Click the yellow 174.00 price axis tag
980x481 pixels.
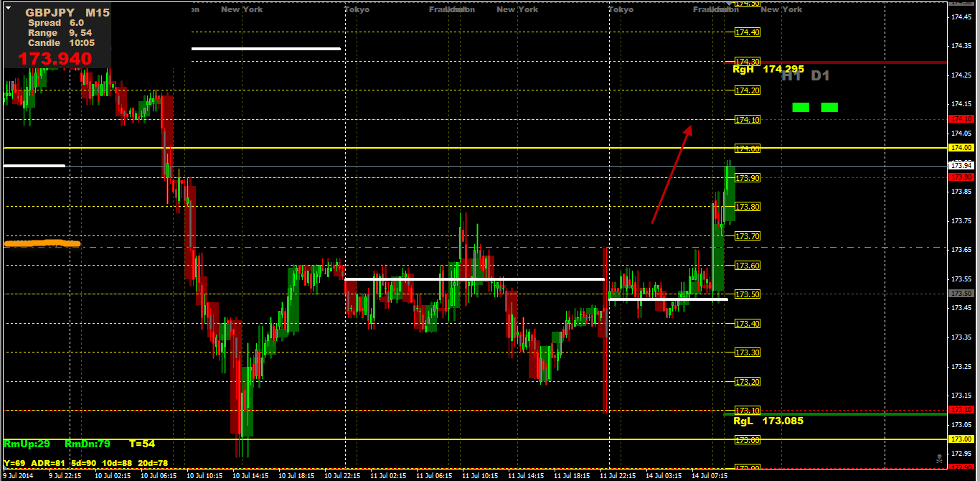tap(961, 147)
